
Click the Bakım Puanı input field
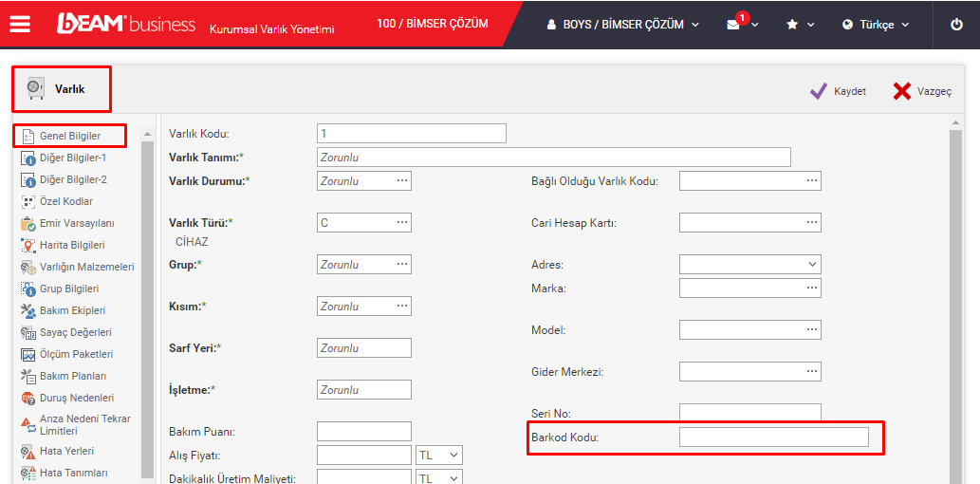coord(363,432)
